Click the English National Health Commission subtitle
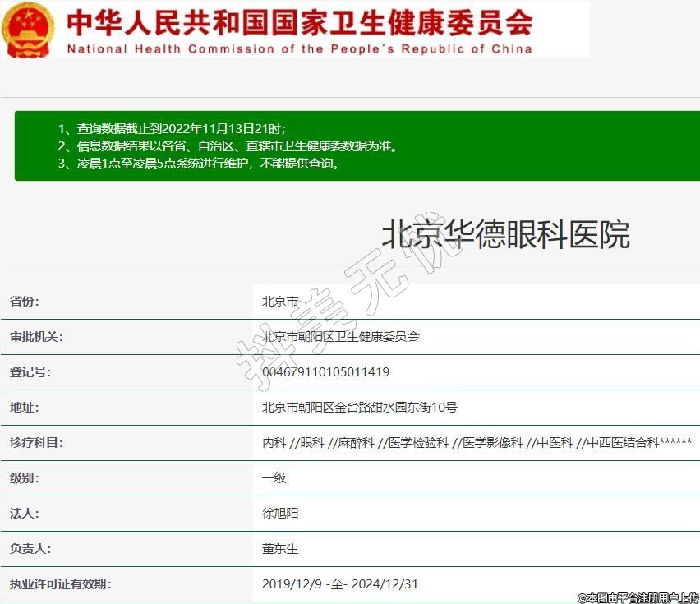The height and width of the screenshot is (604, 700). pyautogui.click(x=299, y=48)
